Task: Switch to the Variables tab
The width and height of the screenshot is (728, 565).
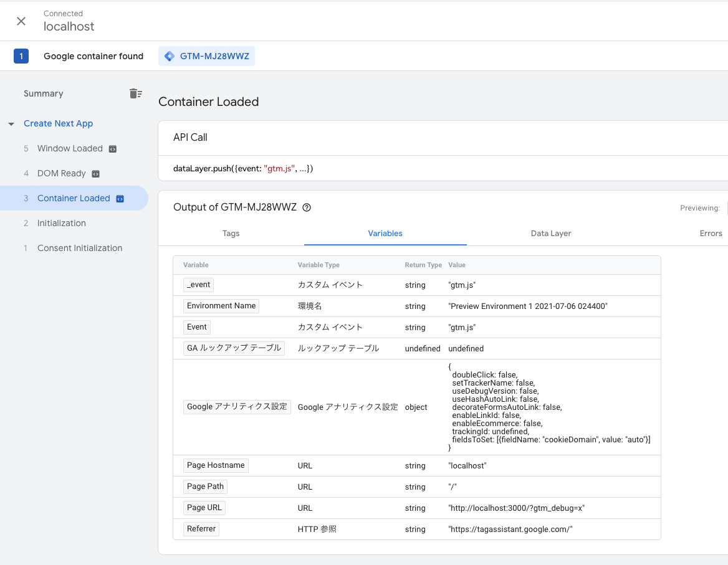Action: tap(385, 234)
